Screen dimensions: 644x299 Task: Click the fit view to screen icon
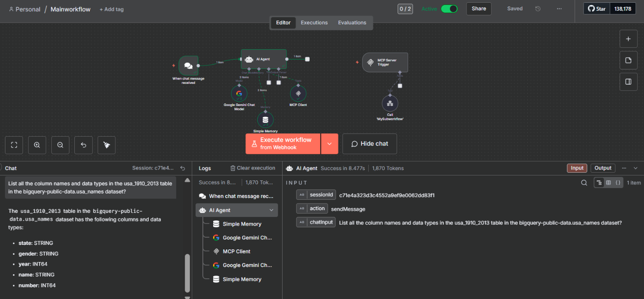click(x=14, y=145)
